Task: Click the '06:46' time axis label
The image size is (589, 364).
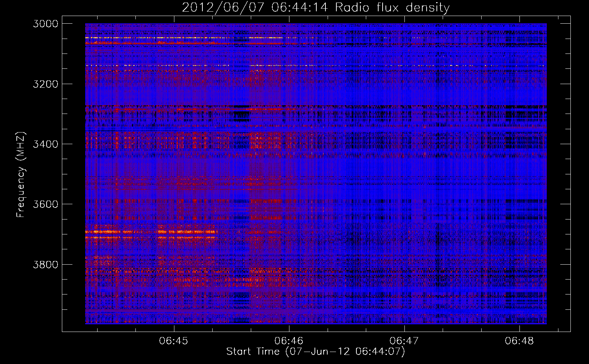Action: (289, 341)
